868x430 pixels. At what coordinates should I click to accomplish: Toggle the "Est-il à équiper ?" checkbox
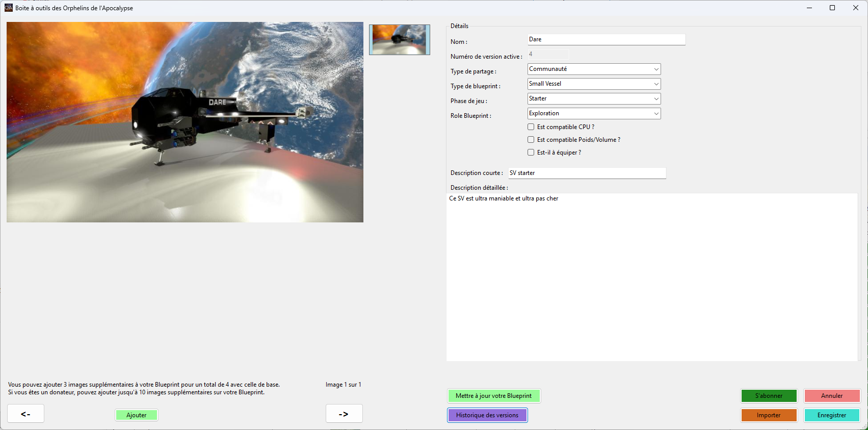(x=531, y=153)
